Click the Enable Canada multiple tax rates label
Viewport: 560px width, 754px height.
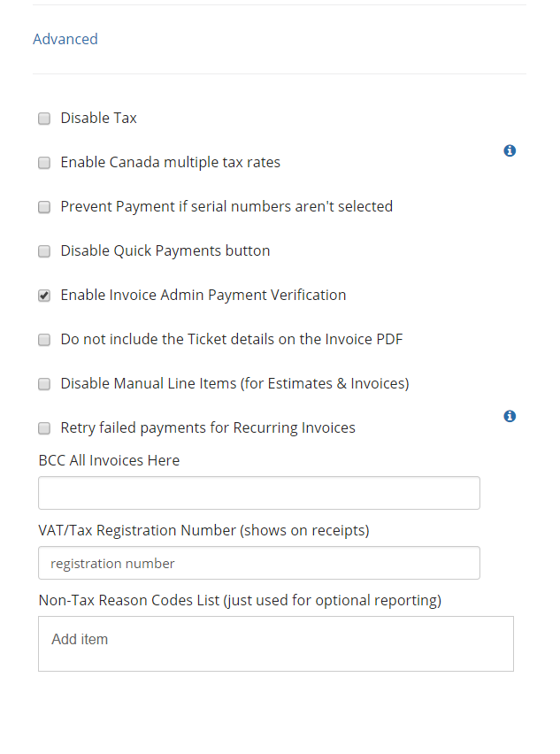click(x=170, y=162)
